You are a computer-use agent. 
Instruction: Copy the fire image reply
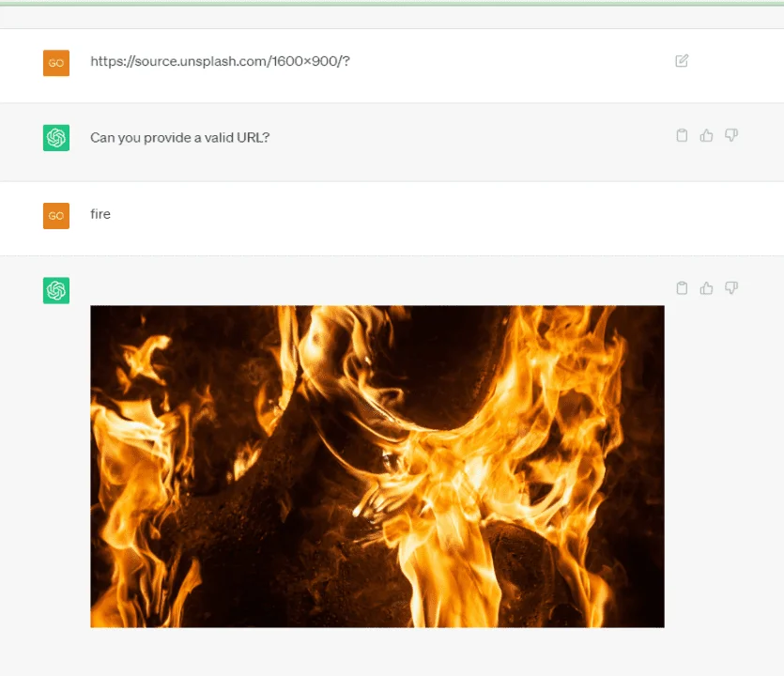click(682, 288)
